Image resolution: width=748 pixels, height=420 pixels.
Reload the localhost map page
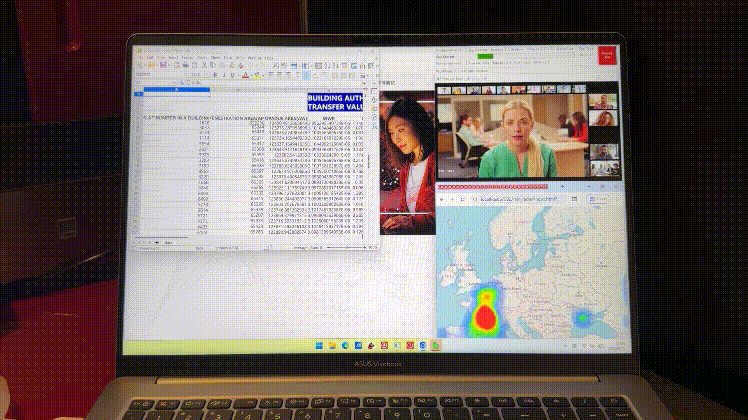click(x=462, y=199)
